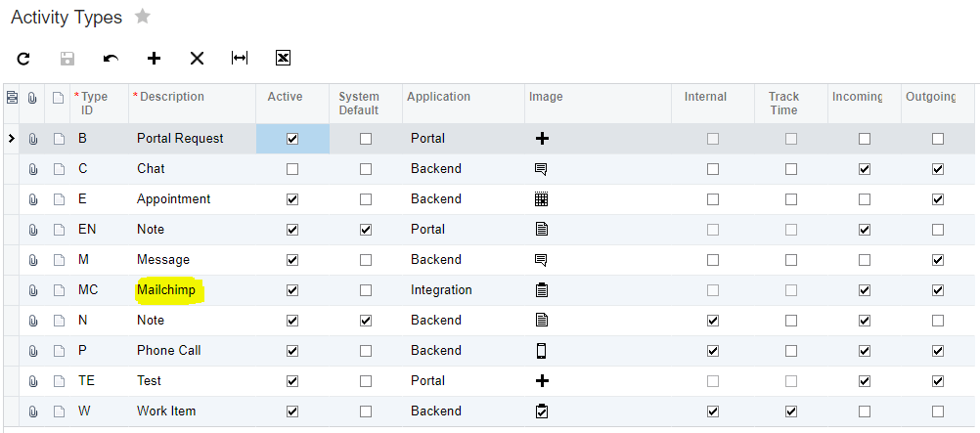Select the Mailchimp description cell
Screen dimensions: 980x433
(x=166, y=290)
